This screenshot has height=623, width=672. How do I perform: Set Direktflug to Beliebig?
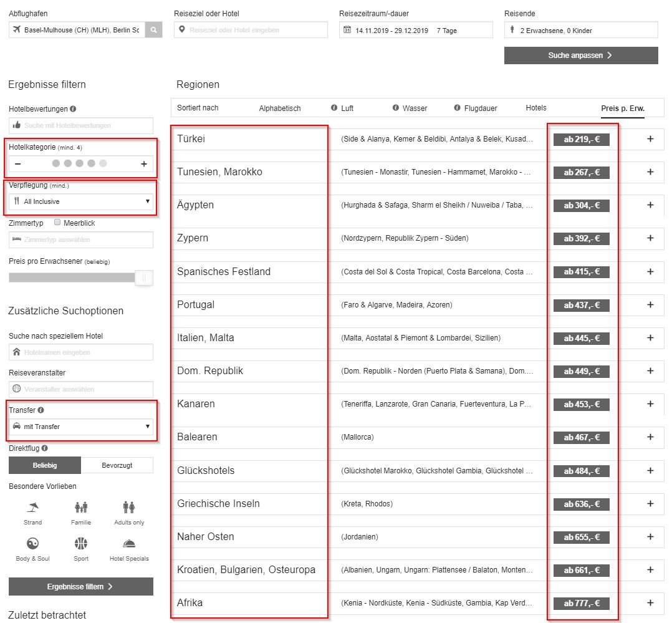pyautogui.click(x=45, y=465)
